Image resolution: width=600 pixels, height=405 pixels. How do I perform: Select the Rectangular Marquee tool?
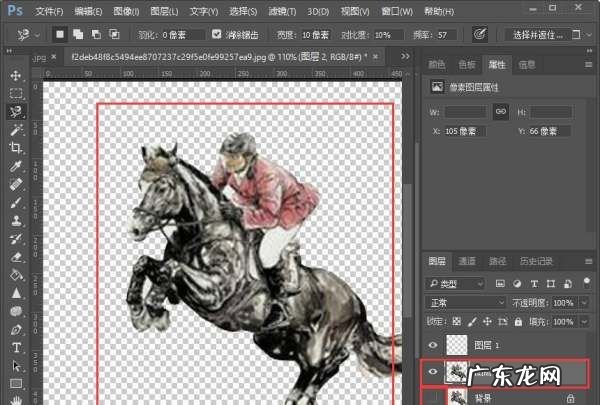tap(16, 94)
